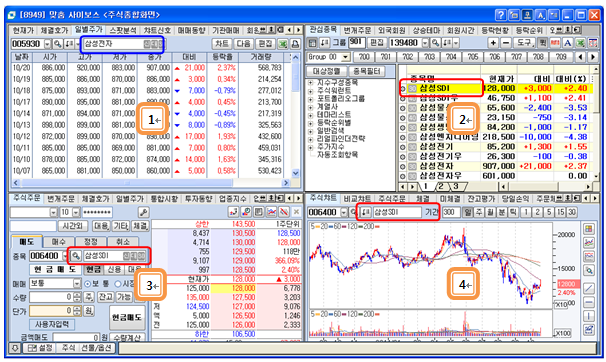Toggle the 일 daily period button on chart

(x=467, y=212)
